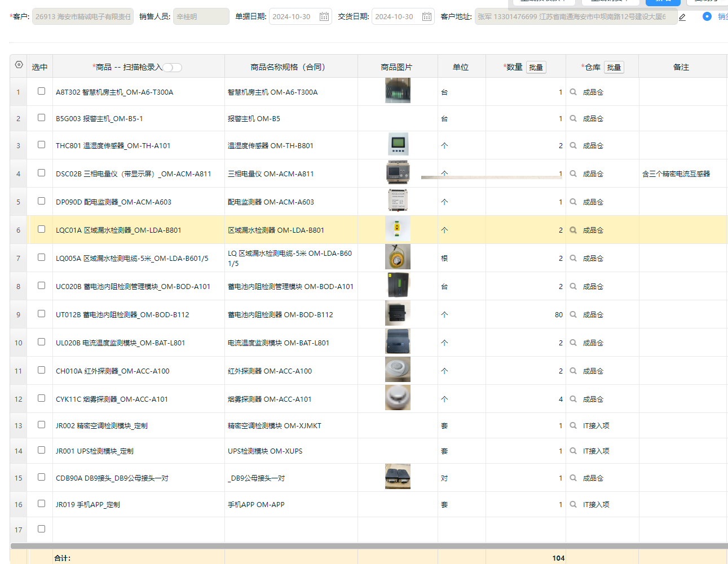This screenshot has width=728, height=564.
Task: Tick checkbox for UT012B 蓄电池内阻检测器
Action: tap(41, 313)
